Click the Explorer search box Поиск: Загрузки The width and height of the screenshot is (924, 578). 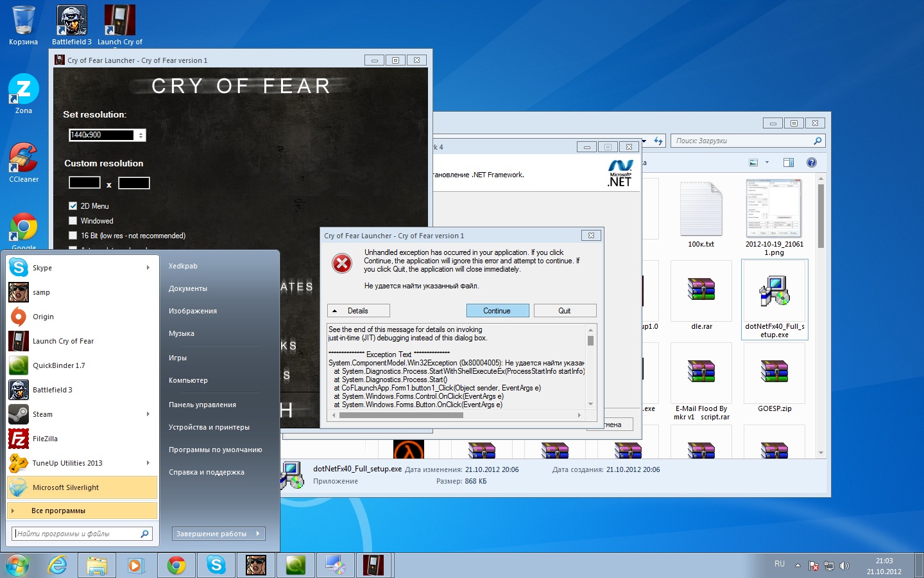748,141
